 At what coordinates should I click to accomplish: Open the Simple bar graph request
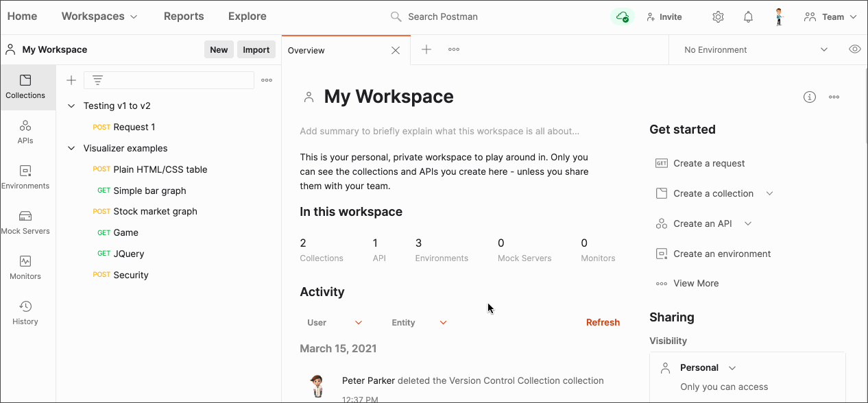(149, 191)
